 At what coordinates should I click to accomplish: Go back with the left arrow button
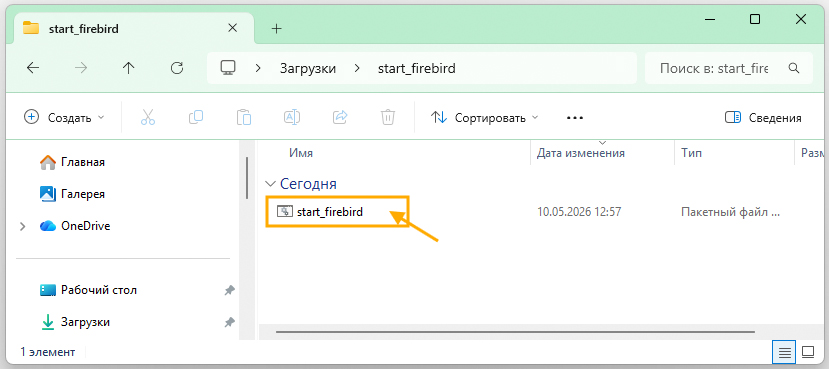[x=33, y=68]
